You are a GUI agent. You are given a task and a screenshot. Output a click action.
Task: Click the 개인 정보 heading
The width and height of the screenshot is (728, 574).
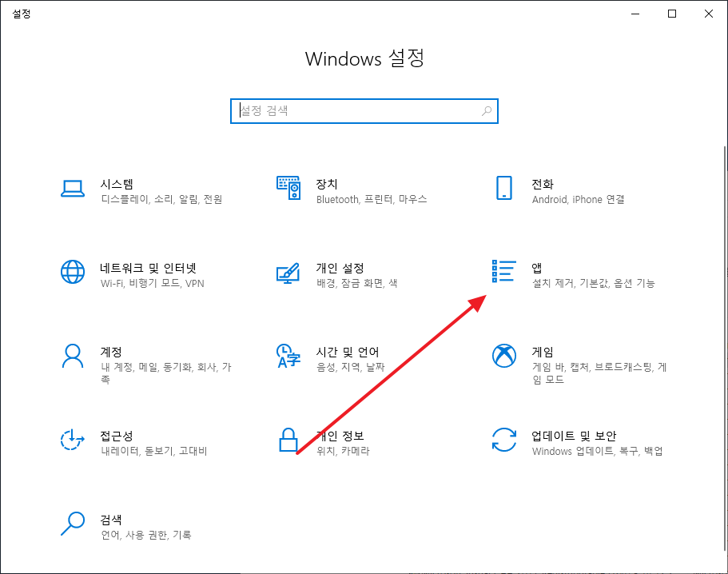pos(340,436)
